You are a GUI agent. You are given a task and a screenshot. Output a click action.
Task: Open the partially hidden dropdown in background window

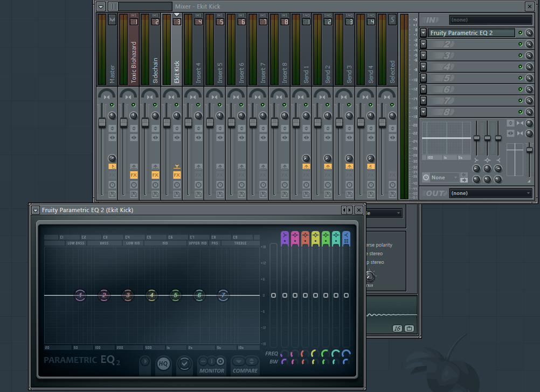click(384, 213)
